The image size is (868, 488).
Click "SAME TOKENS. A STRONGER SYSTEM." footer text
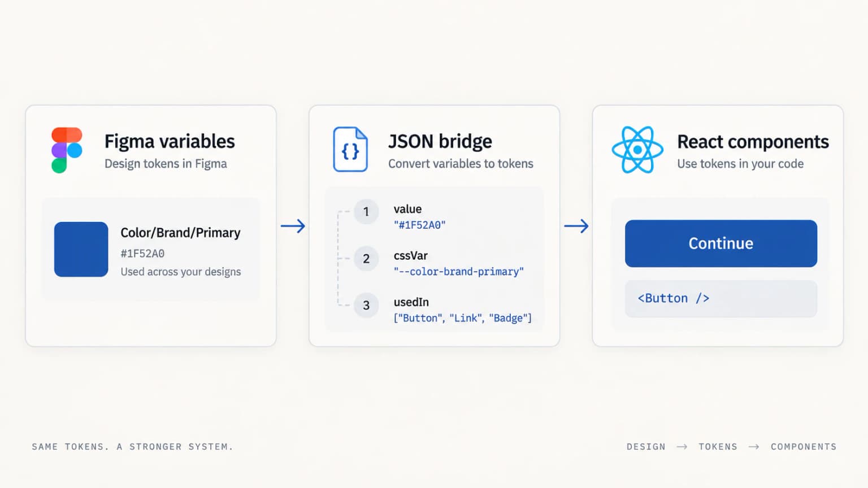[132, 447]
